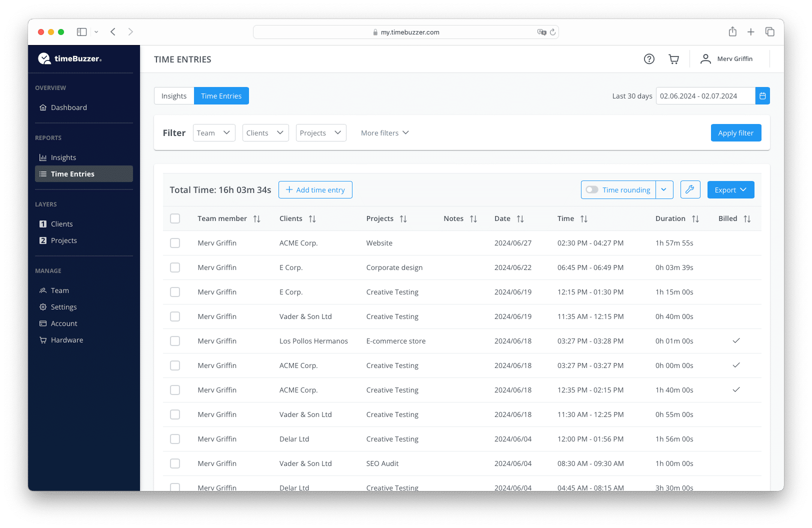Enable the Time rounding toggle
Image resolution: width=812 pixels, height=528 pixels.
(x=592, y=189)
